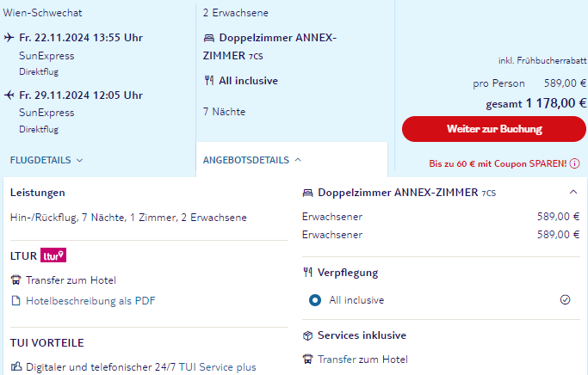Collapse the Doppelzimmer ANNEX-ZIMMER price panel chevron

point(573,192)
